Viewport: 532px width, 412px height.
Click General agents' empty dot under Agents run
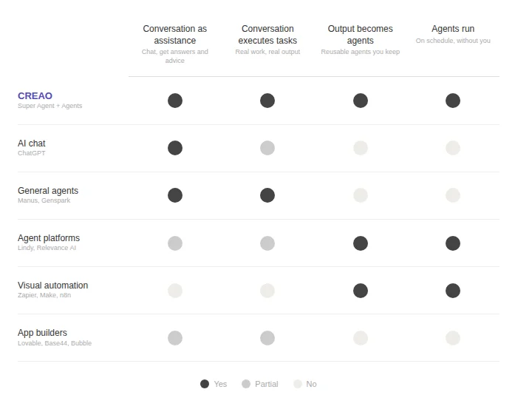tap(453, 195)
